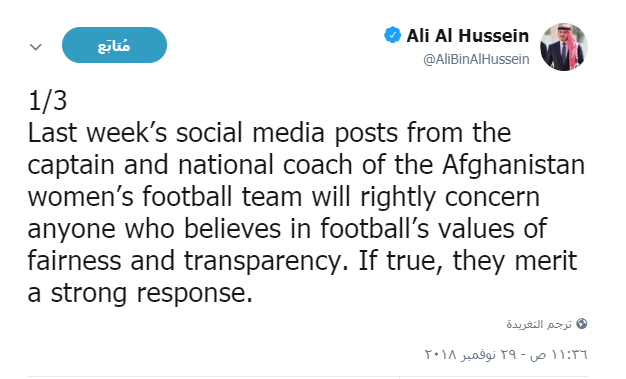Image resolution: width=626 pixels, height=379 pixels.
Task: Open the tweet options chevron menu
Action: click(x=36, y=47)
